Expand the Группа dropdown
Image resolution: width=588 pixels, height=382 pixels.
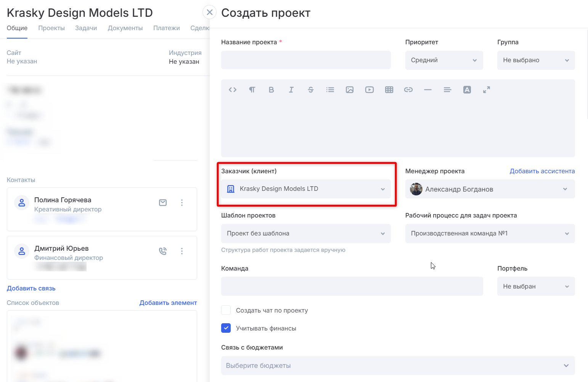coord(536,60)
